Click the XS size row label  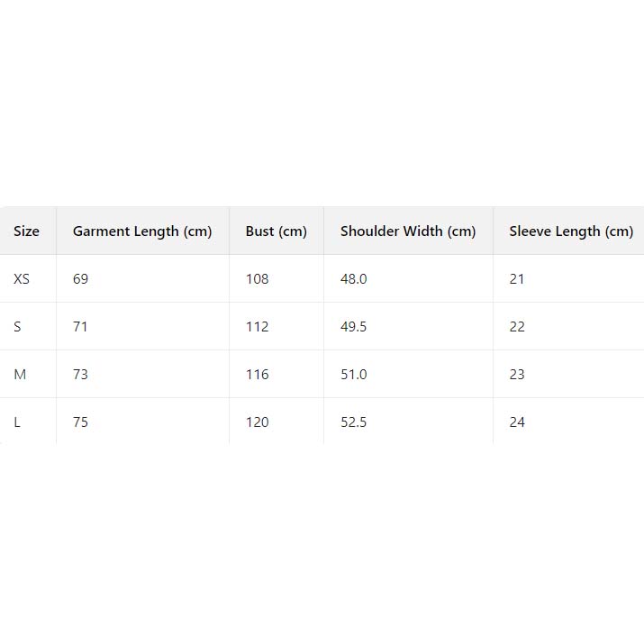point(22,279)
